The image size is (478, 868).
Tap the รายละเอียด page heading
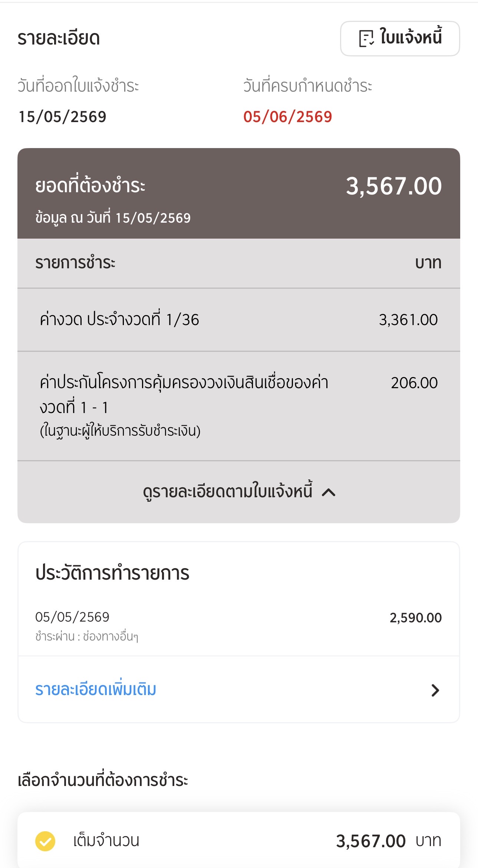(x=59, y=39)
